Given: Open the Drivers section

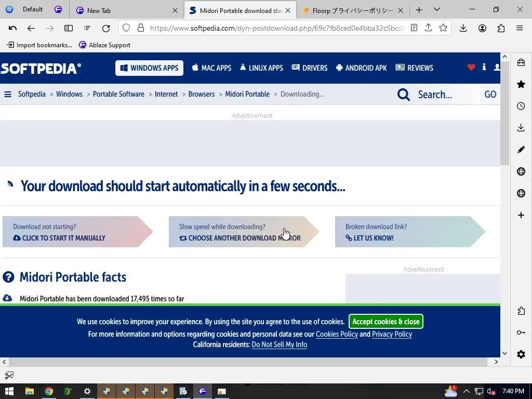Looking at the screenshot, I should point(310,68).
